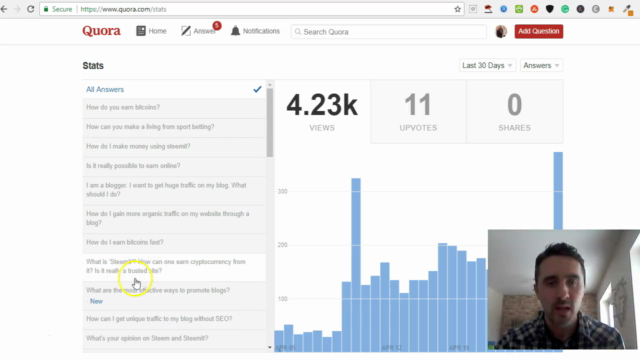Click the tallest bar at chart's right end
This screenshot has height=360, width=640.
pos(558,191)
